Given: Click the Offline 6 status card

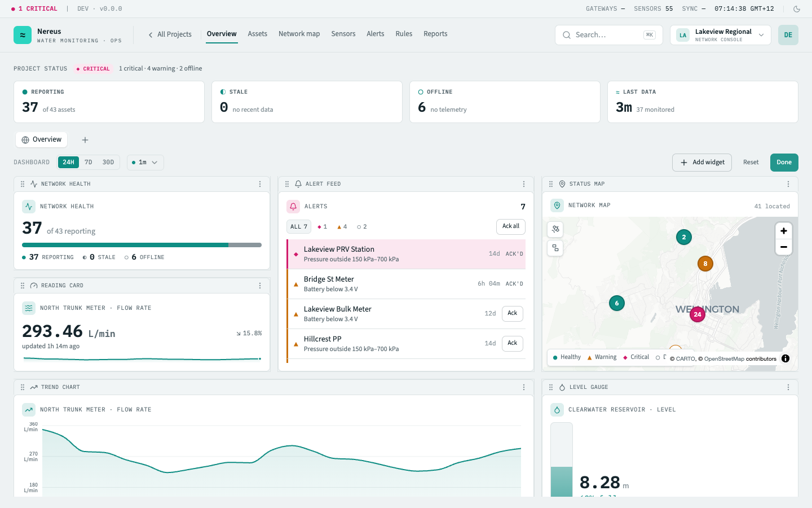Looking at the screenshot, I should 505,102.
